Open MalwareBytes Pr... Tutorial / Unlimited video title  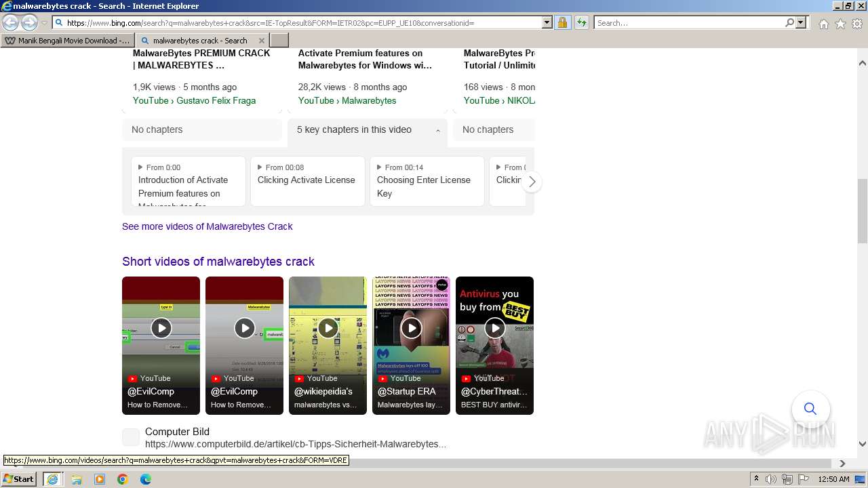[x=499, y=60]
